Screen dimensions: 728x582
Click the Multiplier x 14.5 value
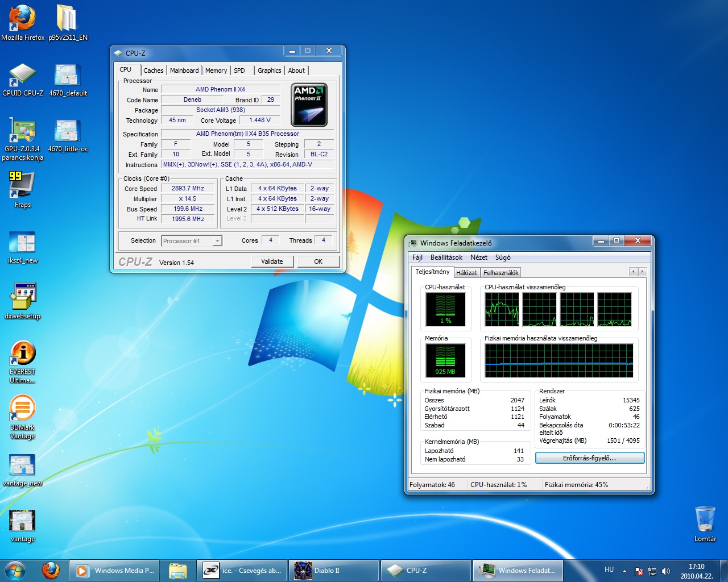tap(188, 199)
